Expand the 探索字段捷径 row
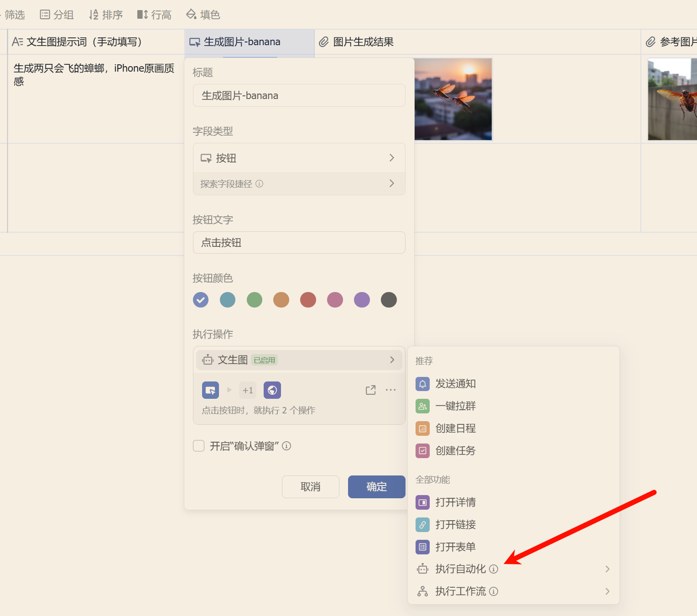 coord(299,184)
